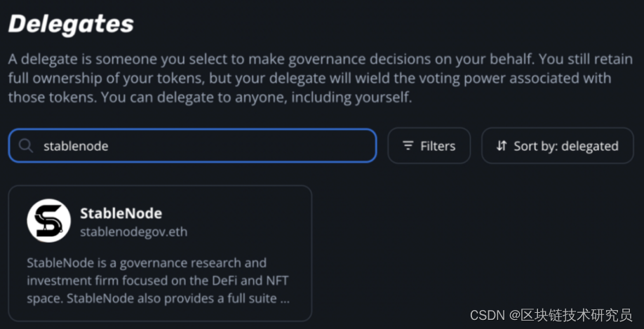Open the StableNode delegate name link
Screen dimensions: 644x329
(121, 213)
